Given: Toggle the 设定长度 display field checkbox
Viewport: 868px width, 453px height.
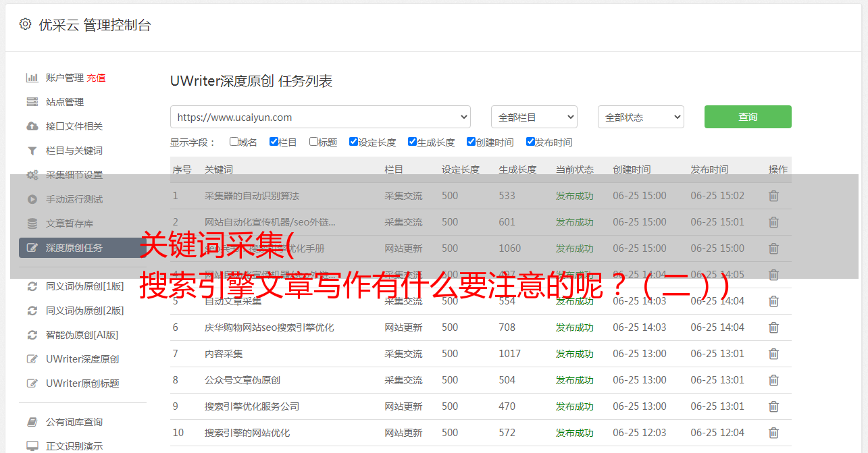Looking at the screenshot, I should (353, 142).
